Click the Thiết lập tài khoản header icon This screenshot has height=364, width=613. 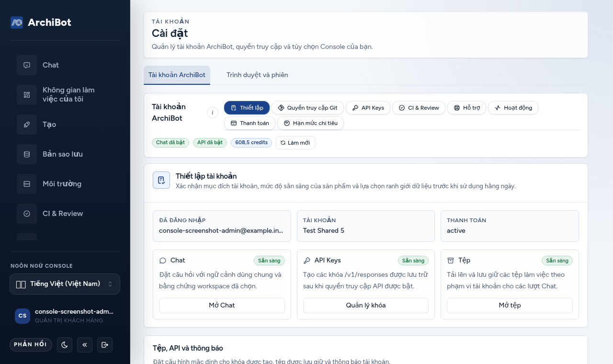pos(161,180)
